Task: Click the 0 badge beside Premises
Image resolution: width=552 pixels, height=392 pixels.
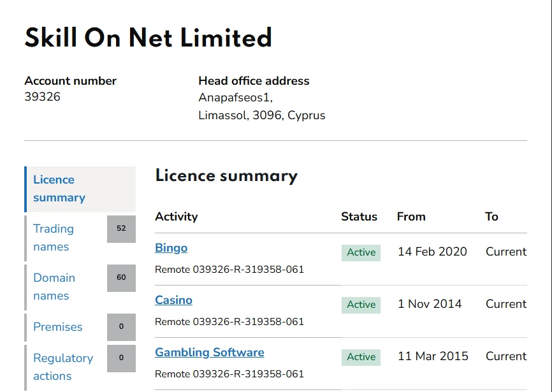Action: [121, 327]
